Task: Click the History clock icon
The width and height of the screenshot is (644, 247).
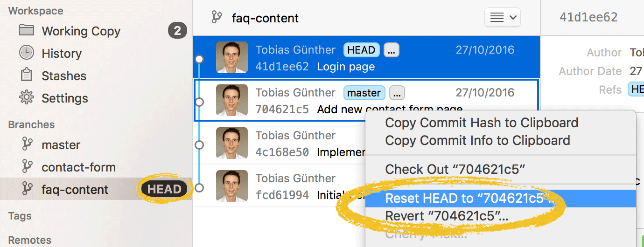Action: [27, 53]
